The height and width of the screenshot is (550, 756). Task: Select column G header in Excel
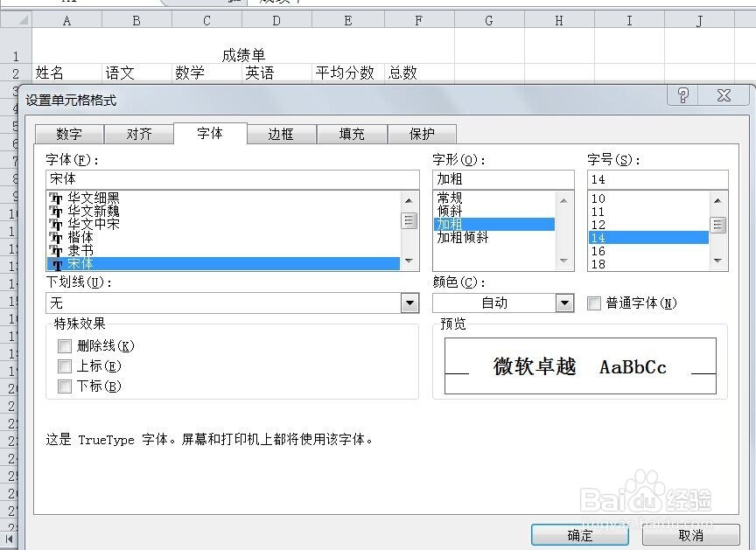[489, 20]
